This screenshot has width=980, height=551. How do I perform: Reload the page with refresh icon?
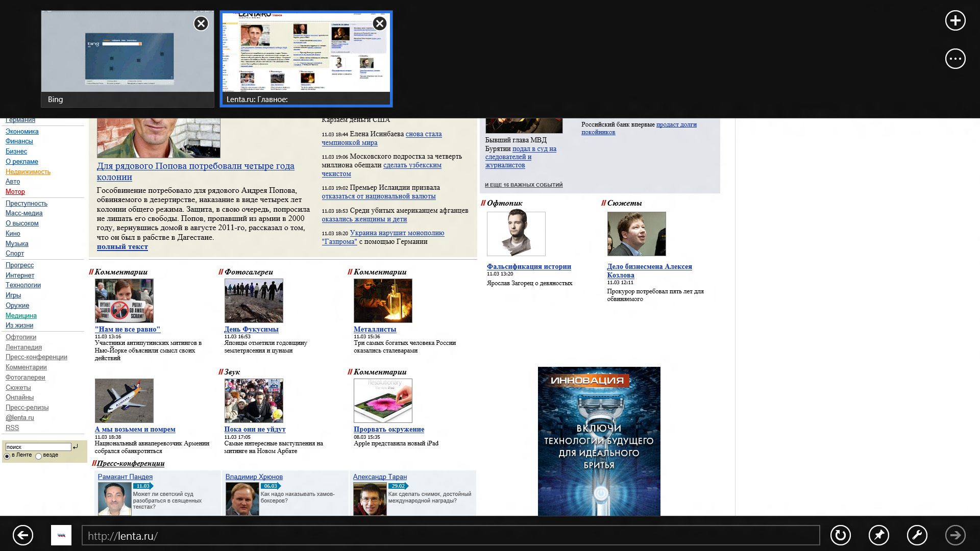click(x=840, y=535)
